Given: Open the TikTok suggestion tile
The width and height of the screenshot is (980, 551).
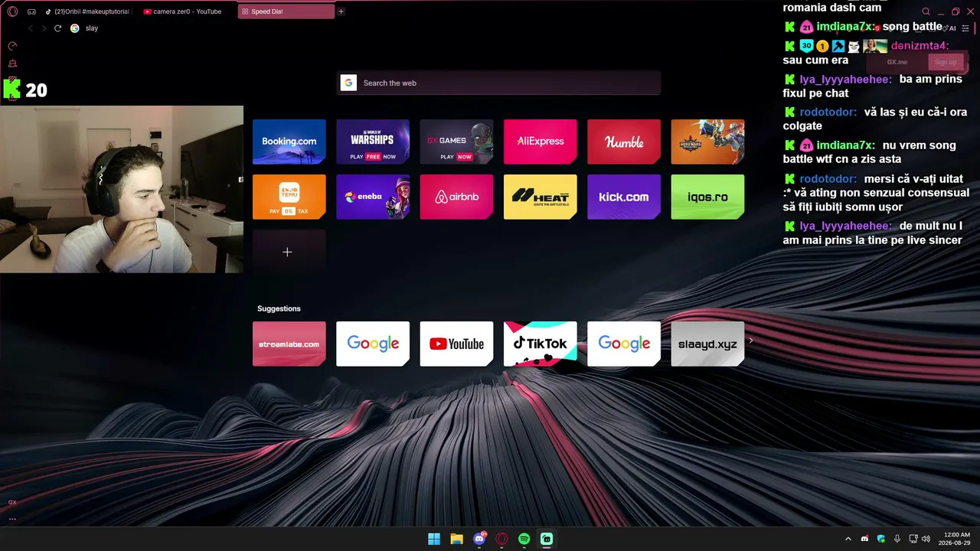Looking at the screenshot, I should coord(540,344).
